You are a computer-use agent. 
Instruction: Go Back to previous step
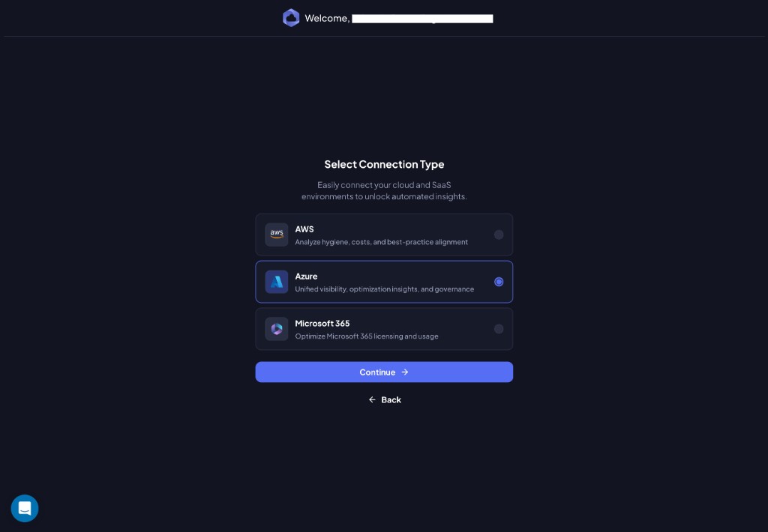[385, 400]
